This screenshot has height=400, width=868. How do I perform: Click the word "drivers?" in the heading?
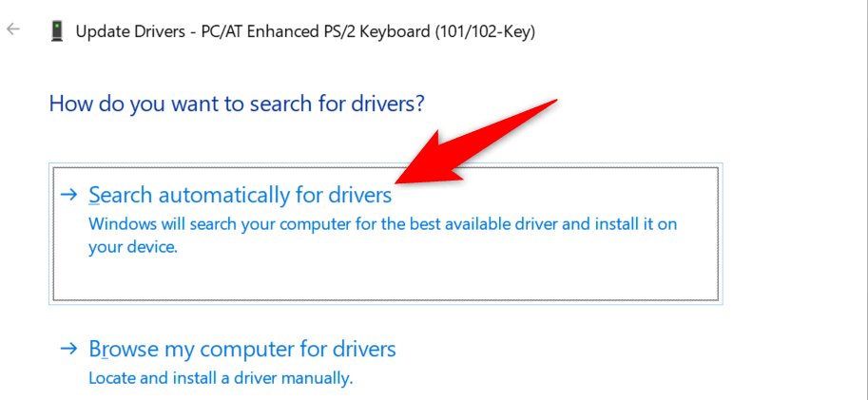(x=385, y=104)
